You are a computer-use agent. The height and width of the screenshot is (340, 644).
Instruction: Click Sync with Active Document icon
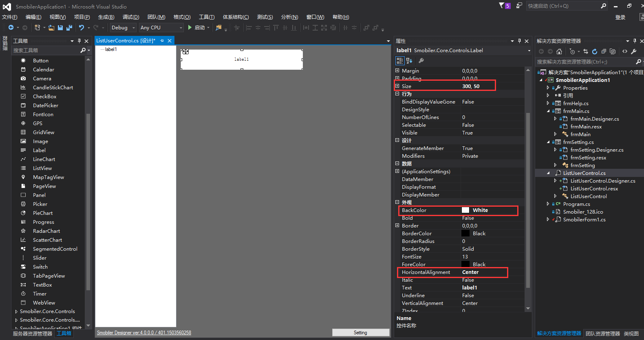click(x=586, y=51)
